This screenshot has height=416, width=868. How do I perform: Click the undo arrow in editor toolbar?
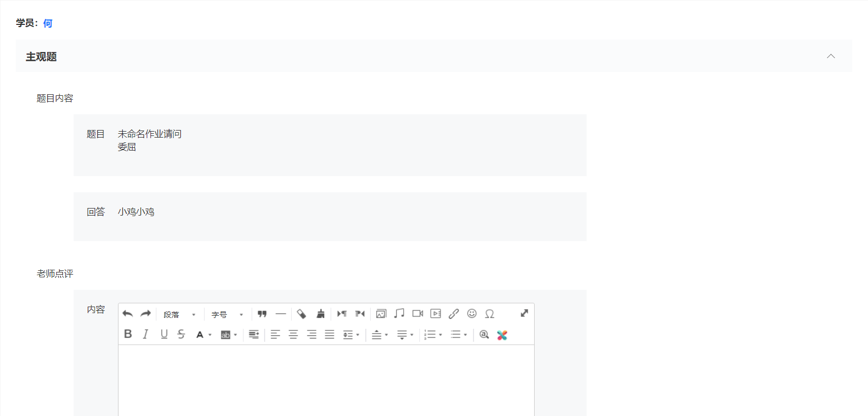[x=128, y=314]
